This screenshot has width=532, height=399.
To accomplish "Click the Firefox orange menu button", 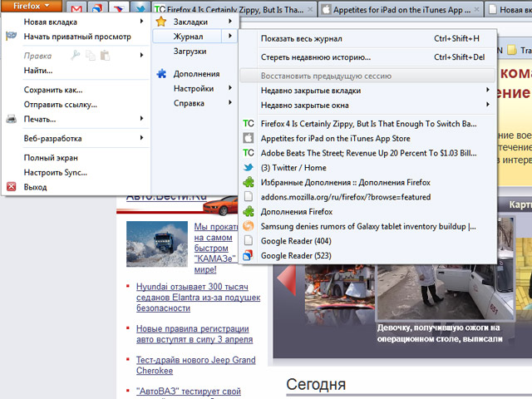I will pos(32,6).
